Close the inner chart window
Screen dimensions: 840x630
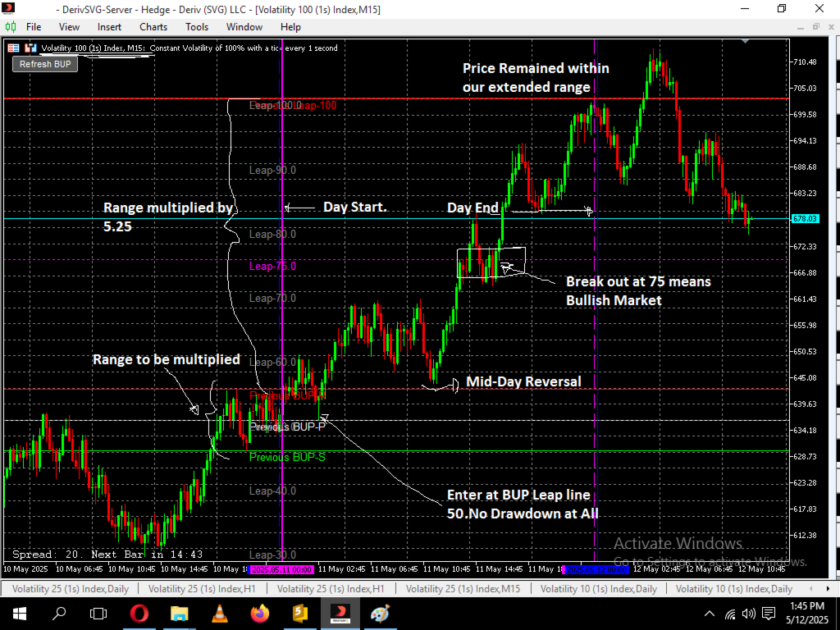[x=832, y=27]
